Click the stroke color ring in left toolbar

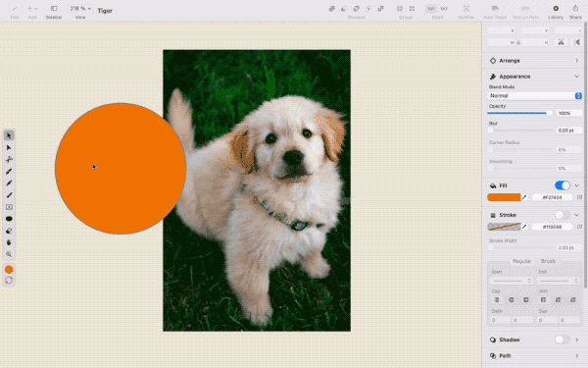pos(9,280)
